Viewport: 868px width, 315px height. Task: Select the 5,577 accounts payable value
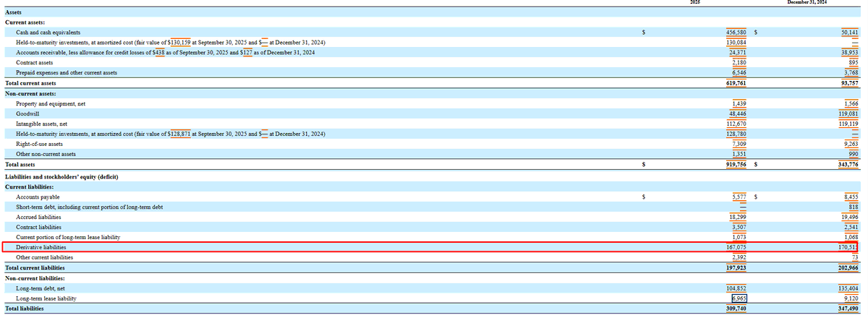pyautogui.click(x=740, y=197)
